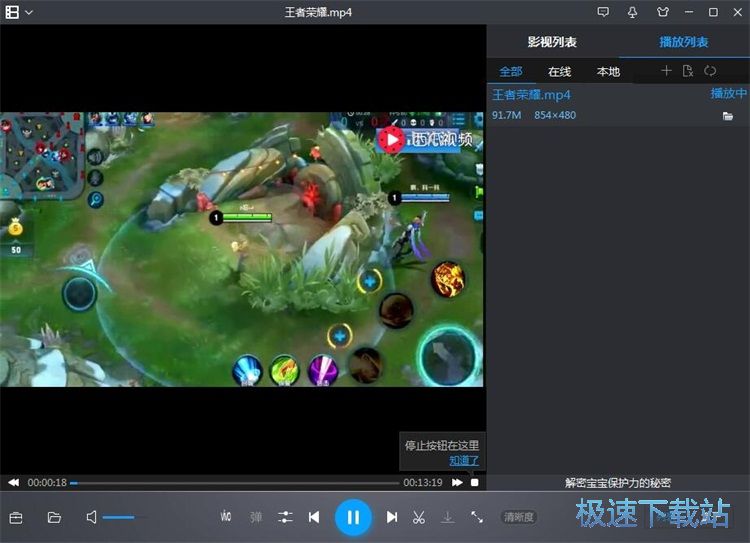Open the 清晰度 quality selector
Image resolution: width=750 pixels, height=543 pixels.
click(x=518, y=517)
